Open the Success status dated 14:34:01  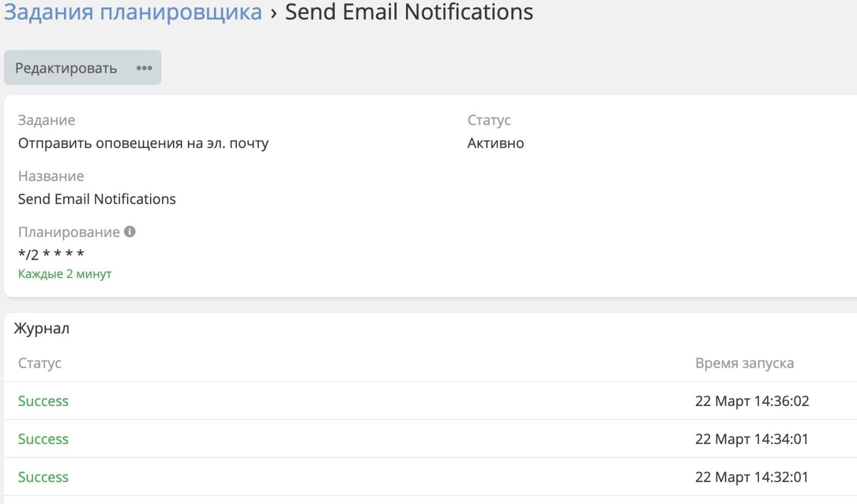[43, 439]
